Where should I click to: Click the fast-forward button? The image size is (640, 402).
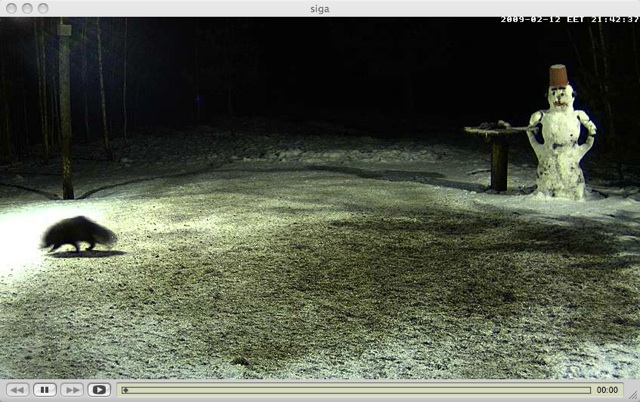pos(72,390)
